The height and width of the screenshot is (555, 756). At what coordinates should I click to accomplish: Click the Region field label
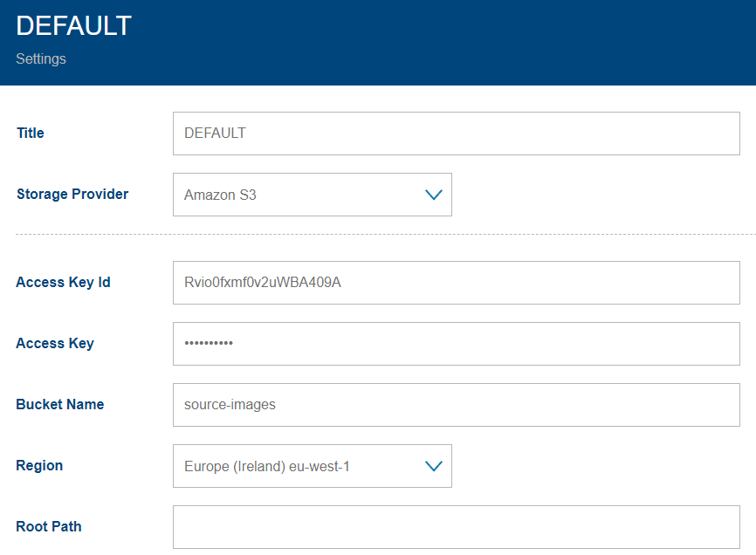39,465
